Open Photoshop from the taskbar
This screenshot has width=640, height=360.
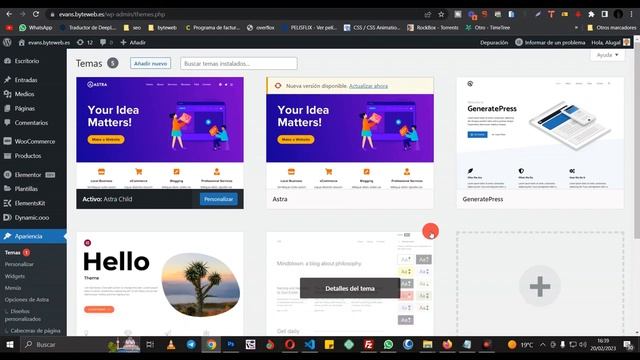click(231, 344)
